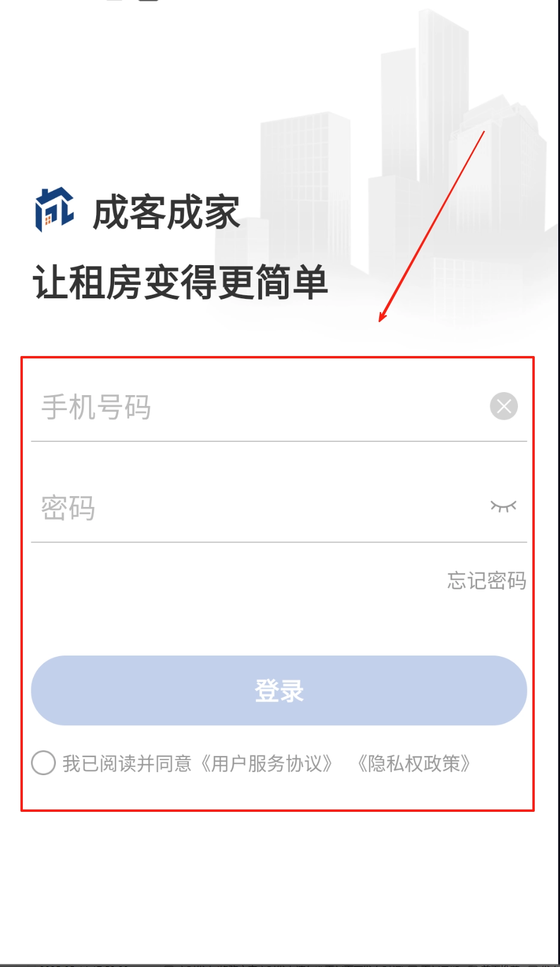Open the 《隐私权政策》 privacy policy link
Image resolution: width=560 pixels, height=967 pixels.
click(413, 763)
